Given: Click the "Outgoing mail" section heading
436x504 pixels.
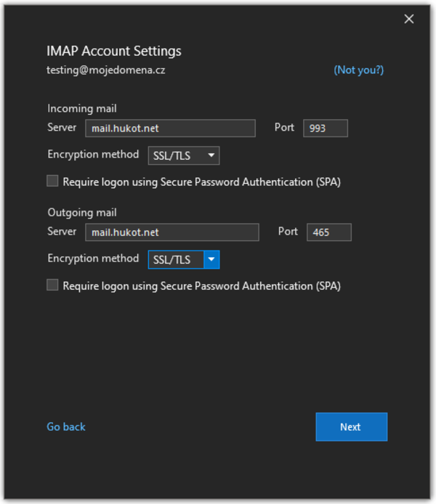Looking at the screenshot, I should (82, 213).
